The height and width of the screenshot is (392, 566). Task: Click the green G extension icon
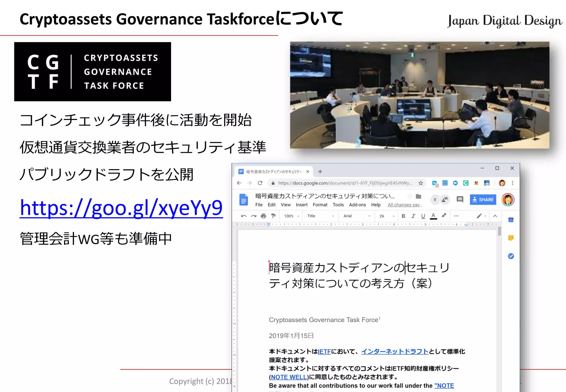point(466,183)
